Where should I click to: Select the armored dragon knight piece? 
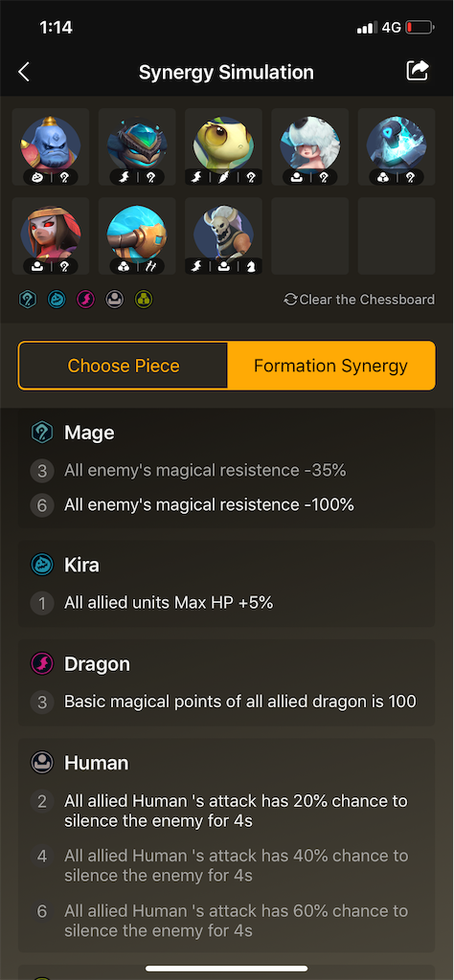137,146
